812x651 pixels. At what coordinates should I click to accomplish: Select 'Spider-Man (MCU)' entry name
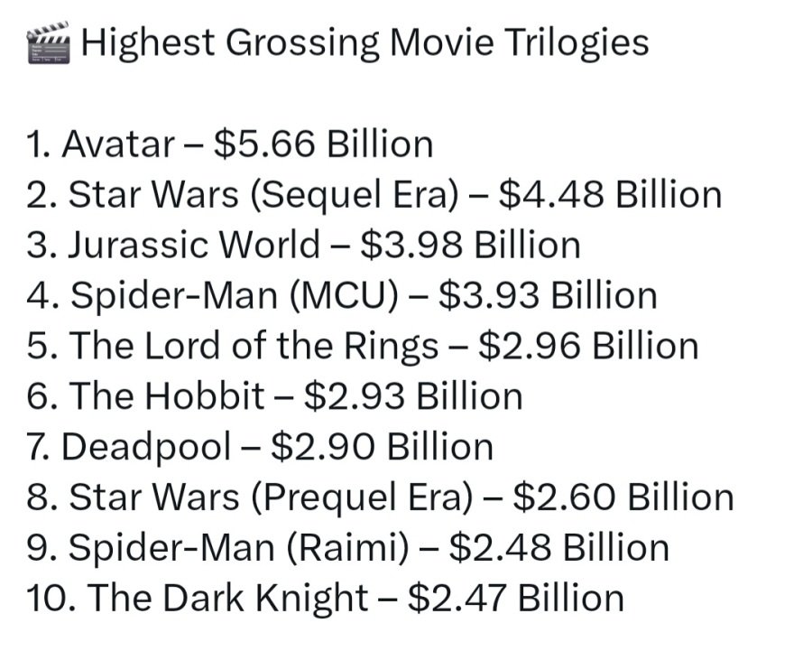pyautogui.click(x=233, y=296)
